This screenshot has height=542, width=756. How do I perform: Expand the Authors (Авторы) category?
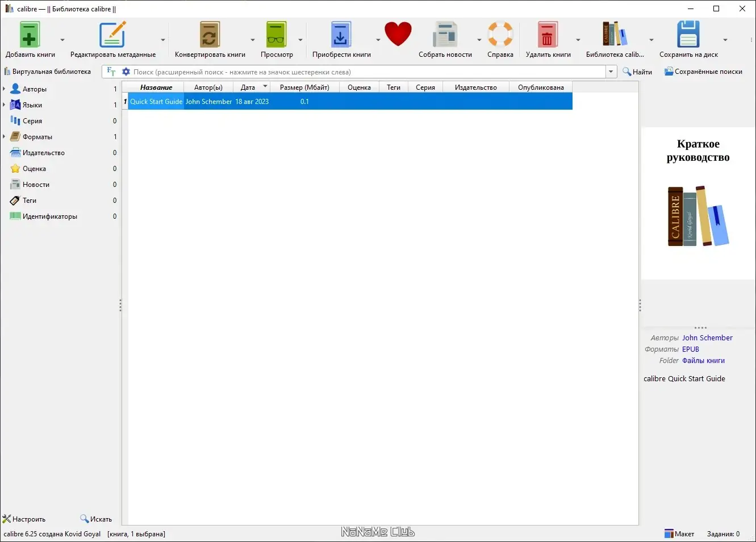4,89
